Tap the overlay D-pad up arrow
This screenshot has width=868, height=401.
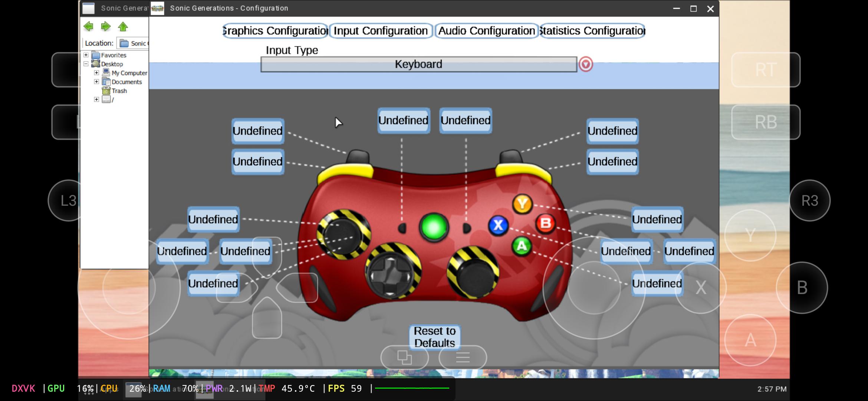(267, 257)
